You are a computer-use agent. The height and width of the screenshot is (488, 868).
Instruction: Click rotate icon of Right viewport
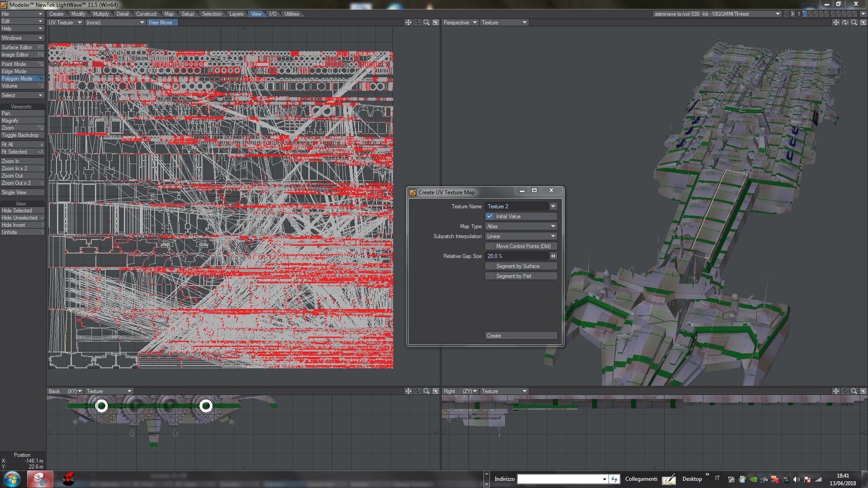(845, 391)
